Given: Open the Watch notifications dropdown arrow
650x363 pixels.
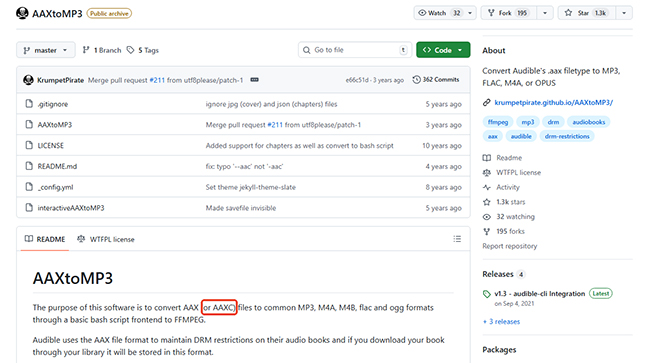Looking at the screenshot, I should [x=470, y=13].
